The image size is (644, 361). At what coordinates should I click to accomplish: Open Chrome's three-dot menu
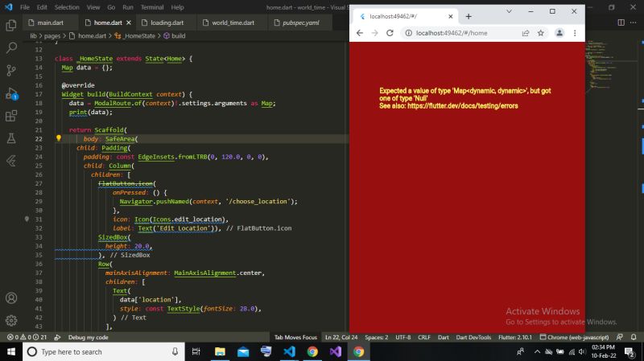point(575,33)
